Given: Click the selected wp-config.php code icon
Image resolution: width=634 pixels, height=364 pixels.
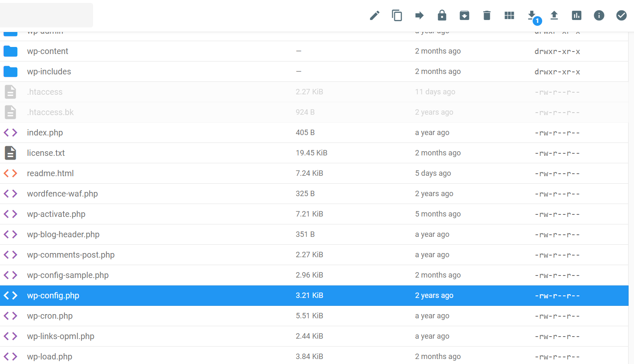Looking at the screenshot, I should (x=10, y=295).
